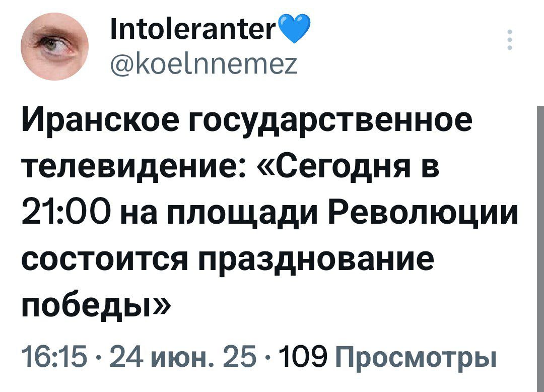
Task: Click the vertical scrollbar at right edge
Action: pyautogui.click(x=540, y=248)
